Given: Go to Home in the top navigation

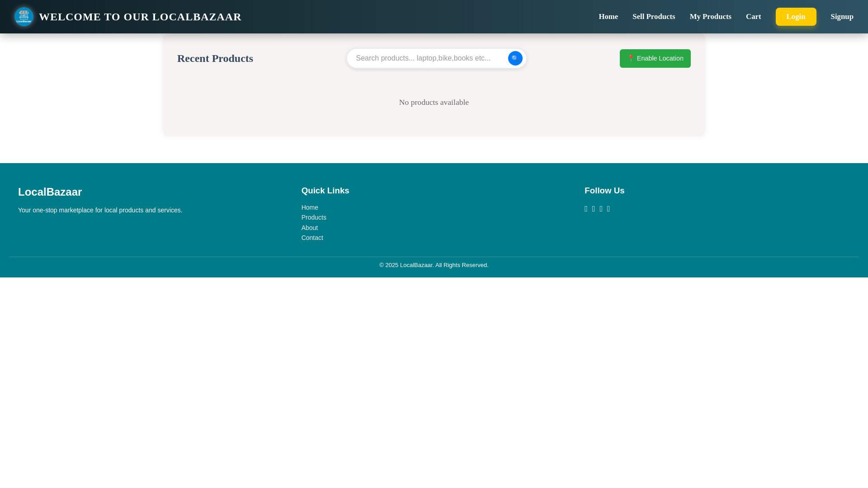Looking at the screenshot, I should pyautogui.click(x=608, y=17).
